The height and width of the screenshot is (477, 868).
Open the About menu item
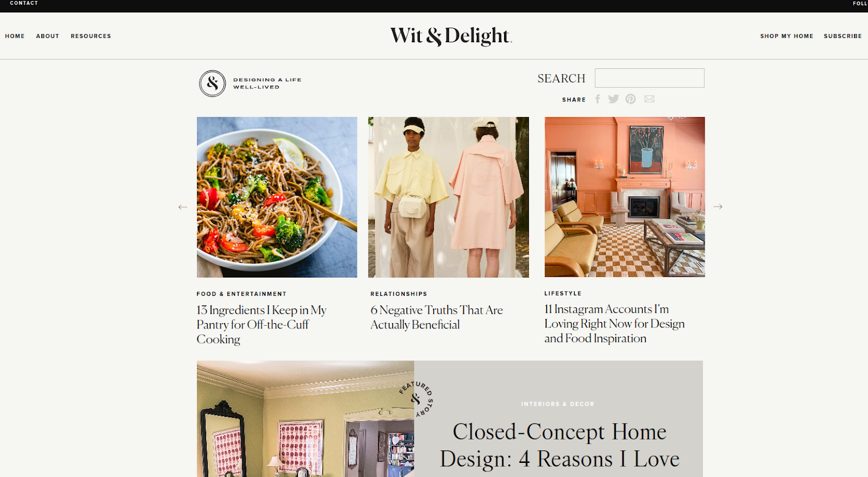click(x=48, y=36)
